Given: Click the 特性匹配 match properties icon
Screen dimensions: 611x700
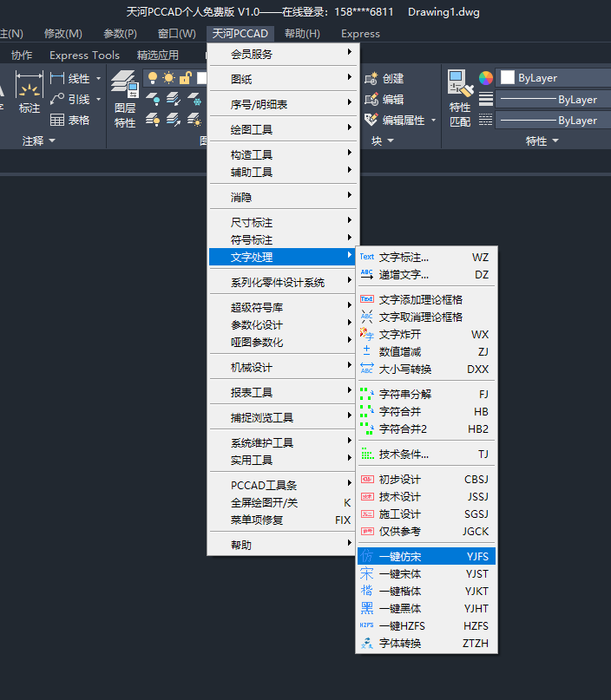Looking at the screenshot, I should tap(460, 99).
